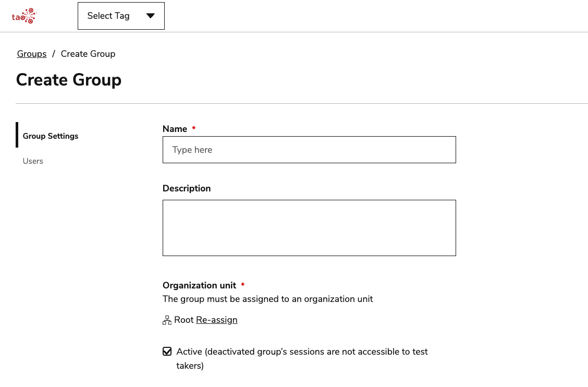
Task: Click inside the Name text field
Action: 309,150
